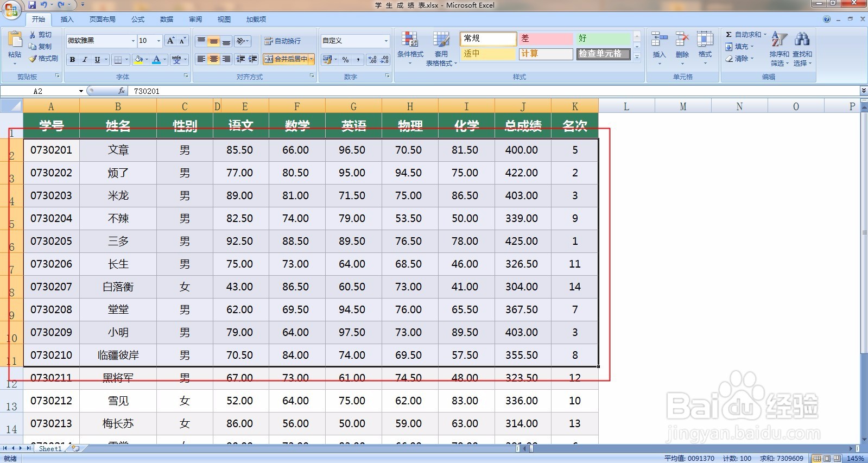Click the Save icon in quick access toolbar
This screenshot has height=463, width=868.
pyautogui.click(x=32, y=5)
